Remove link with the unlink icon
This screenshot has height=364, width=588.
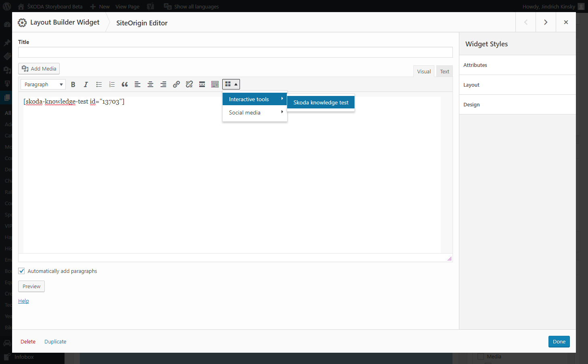tap(189, 84)
